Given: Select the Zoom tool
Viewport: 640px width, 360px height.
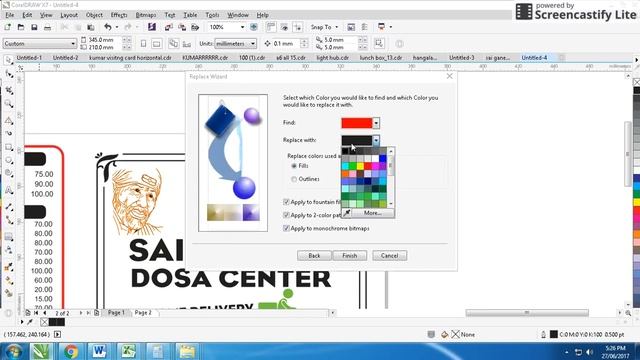Looking at the screenshot, I should pyautogui.click(x=9, y=104).
